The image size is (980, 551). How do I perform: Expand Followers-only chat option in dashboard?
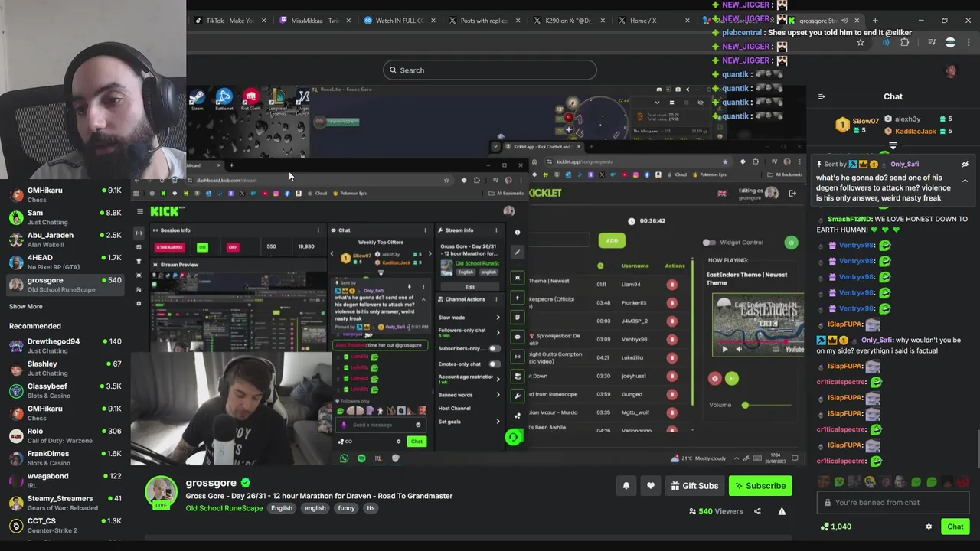click(x=498, y=332)
